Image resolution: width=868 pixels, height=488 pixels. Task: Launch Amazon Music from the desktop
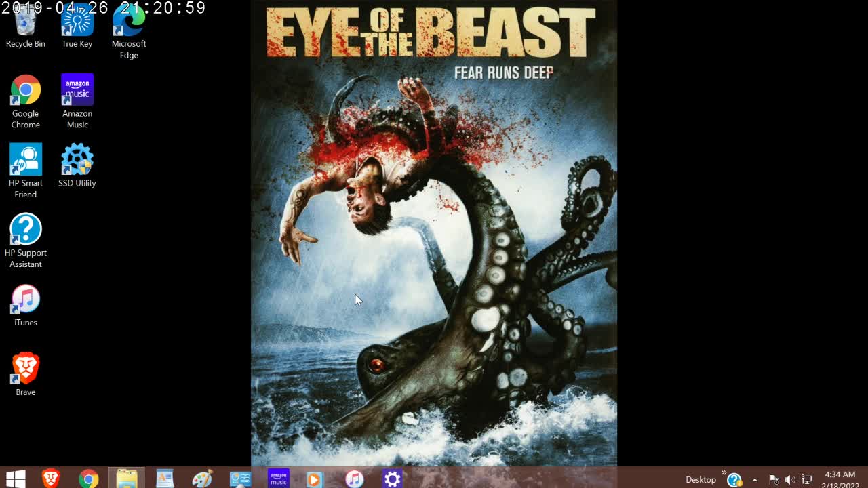(x=77, y=102)
